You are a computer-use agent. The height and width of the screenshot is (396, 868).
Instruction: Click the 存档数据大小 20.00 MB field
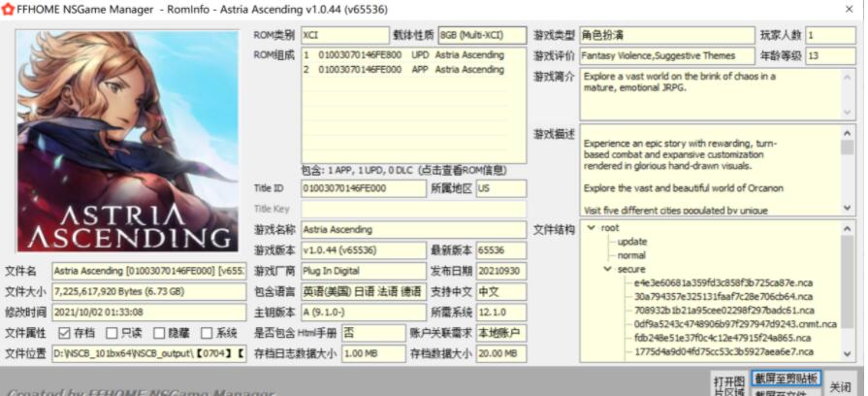click(501, 353)
